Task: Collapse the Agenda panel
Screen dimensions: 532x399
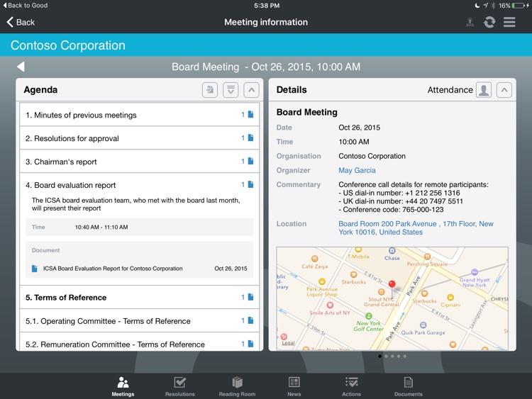Action: coord(251,90)
